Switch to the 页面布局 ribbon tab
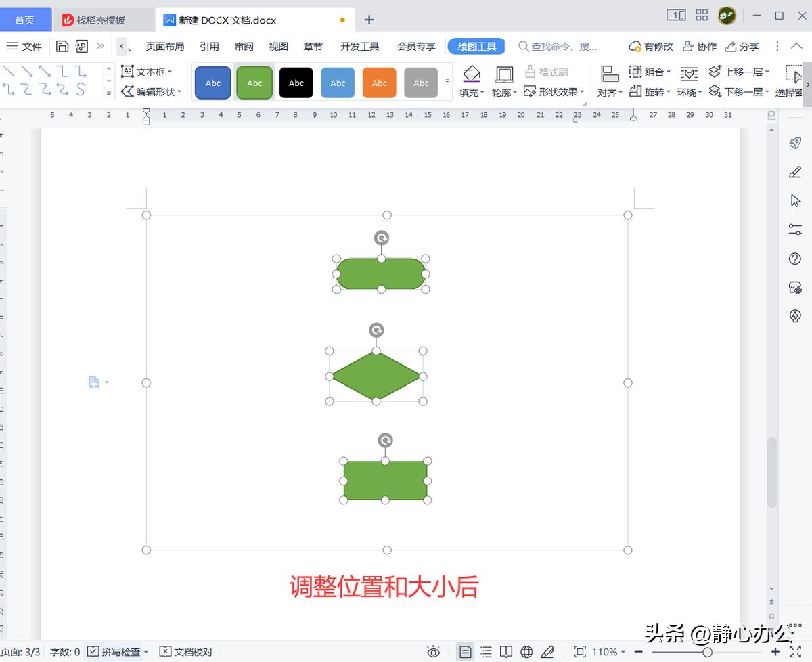 coord(166,46)
